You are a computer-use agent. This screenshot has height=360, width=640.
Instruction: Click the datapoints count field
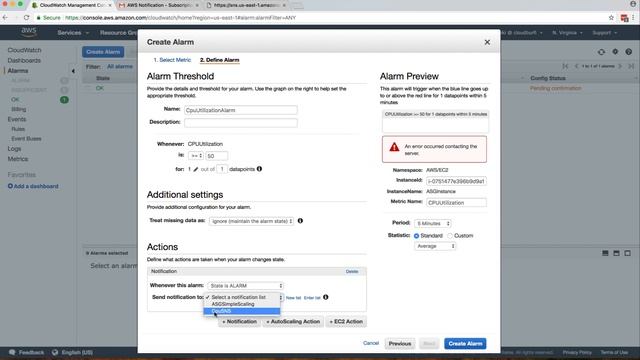click(222, 169)
